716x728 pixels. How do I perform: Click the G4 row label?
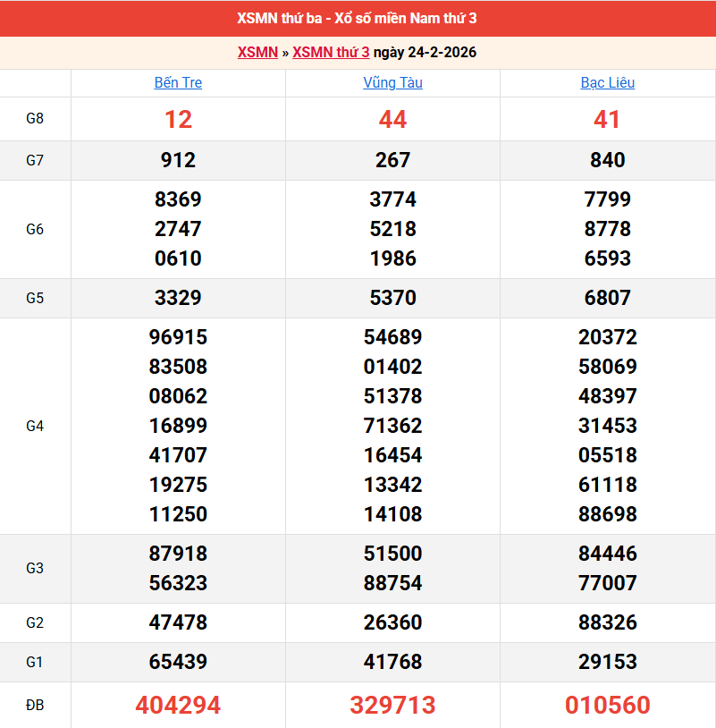point(35,426)
